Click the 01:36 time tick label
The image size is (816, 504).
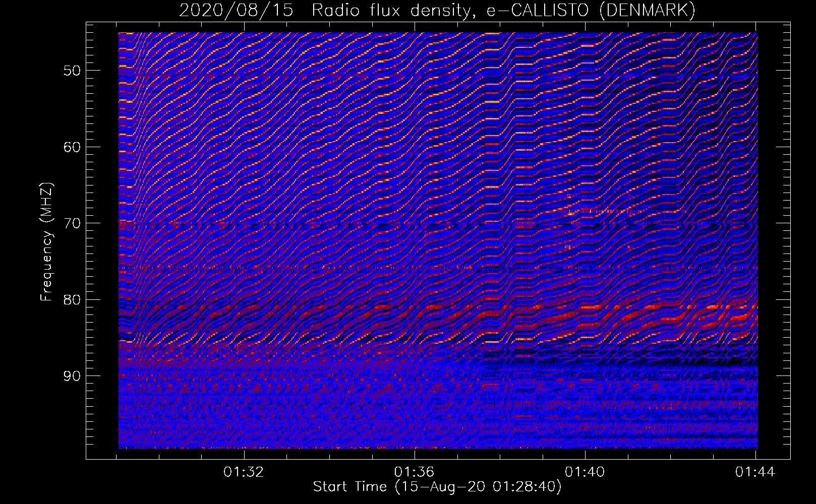415,472
